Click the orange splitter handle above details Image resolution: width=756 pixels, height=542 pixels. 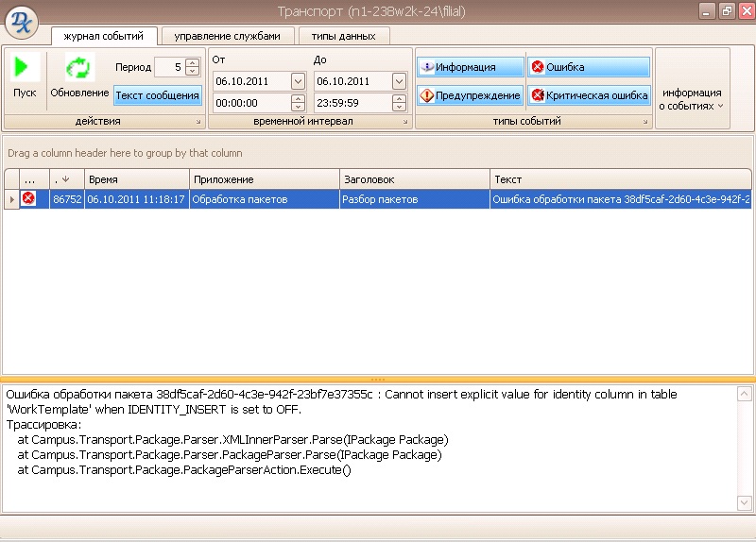[x=378, y=380]
